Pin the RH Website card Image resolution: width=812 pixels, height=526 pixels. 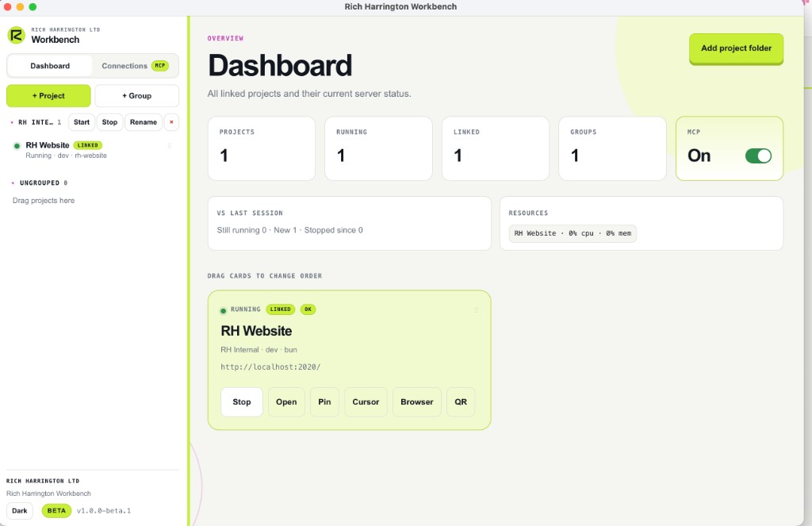(x=324, y=401)
